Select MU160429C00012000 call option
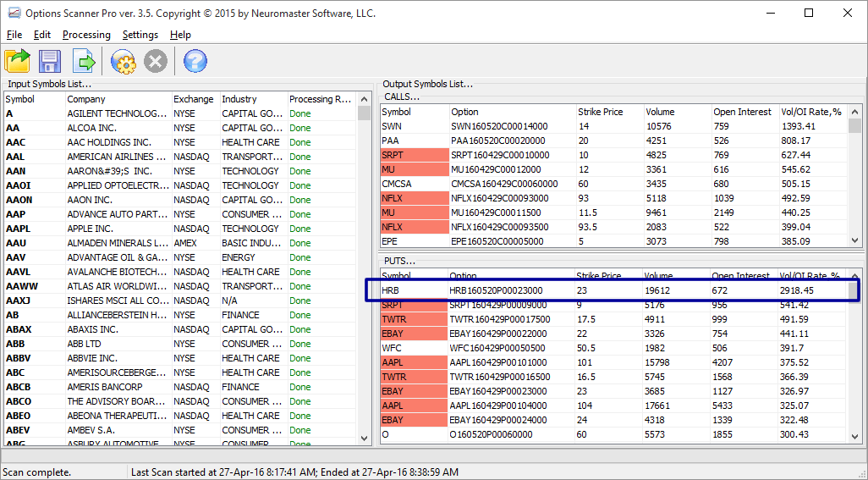 point(614,169)
